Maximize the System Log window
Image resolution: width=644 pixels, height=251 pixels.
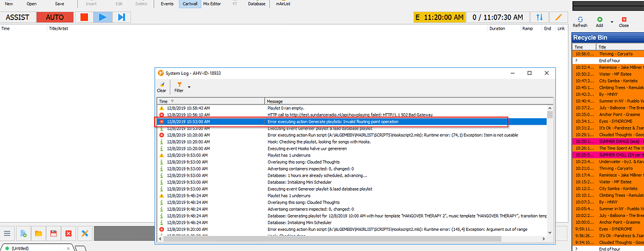[530, 73]
